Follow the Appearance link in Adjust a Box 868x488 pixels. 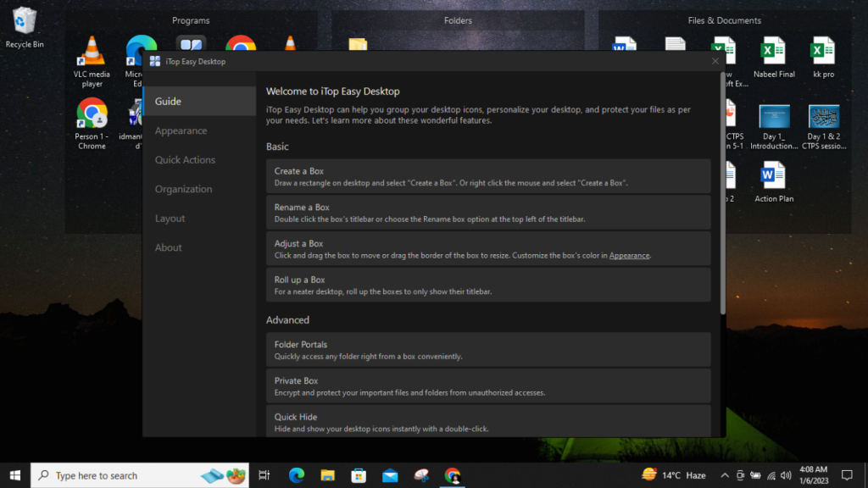pos(629,255)
